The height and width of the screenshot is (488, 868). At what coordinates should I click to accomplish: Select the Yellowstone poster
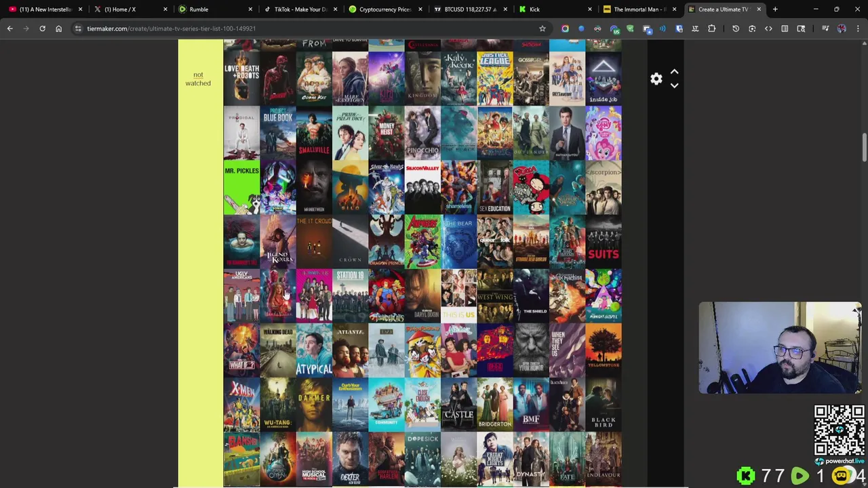604,350
